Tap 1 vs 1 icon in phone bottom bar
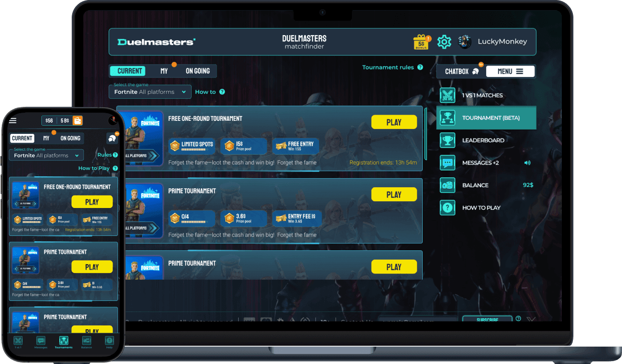Image resolution: width=622 pixels, height=364 pixels. click(x=18, y=341)
